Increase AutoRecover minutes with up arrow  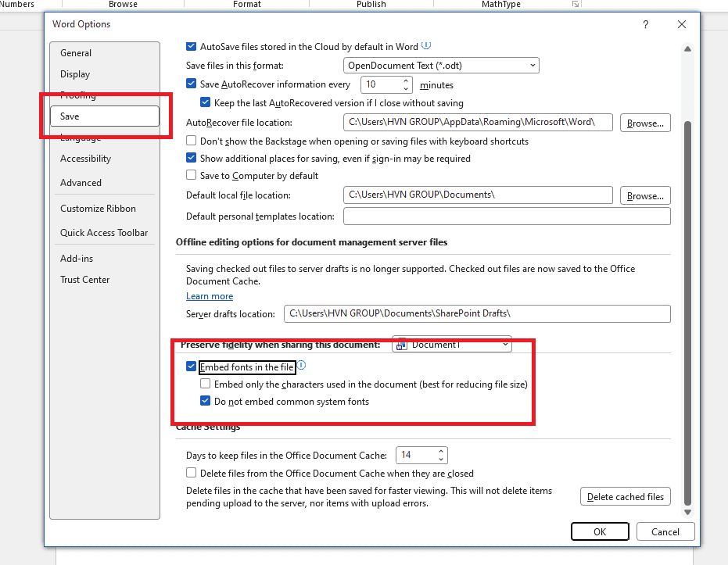[406, 80]
